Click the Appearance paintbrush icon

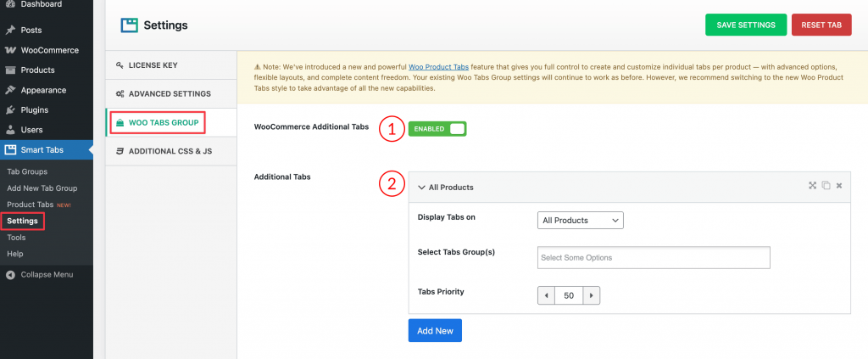pyautogui.click(x=10, y=90)
